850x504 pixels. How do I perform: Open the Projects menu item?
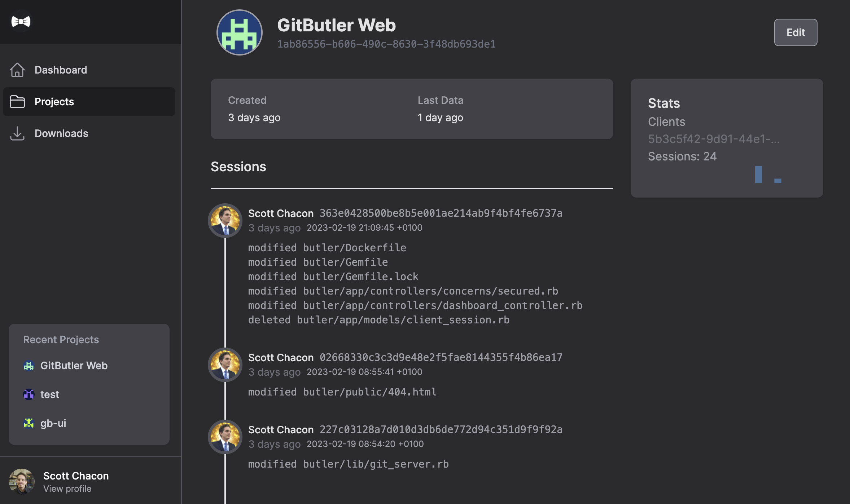pyautogui.click(x=89, y=102)
